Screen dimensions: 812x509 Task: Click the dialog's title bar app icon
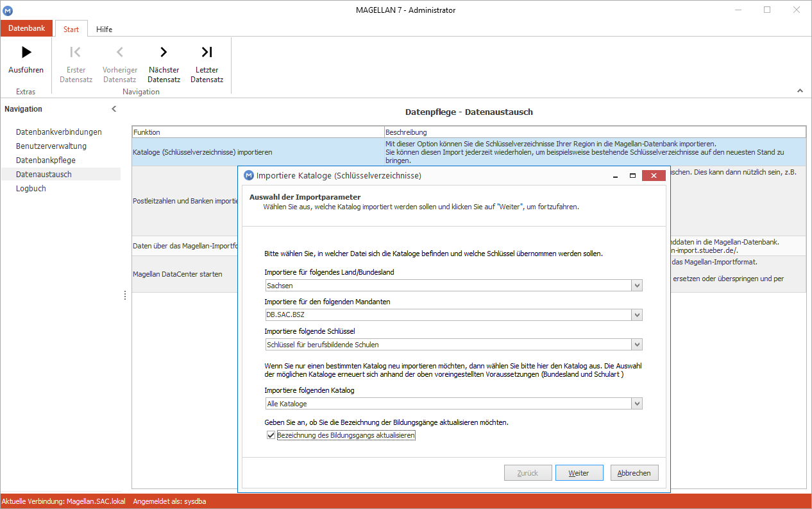(249, 175)
